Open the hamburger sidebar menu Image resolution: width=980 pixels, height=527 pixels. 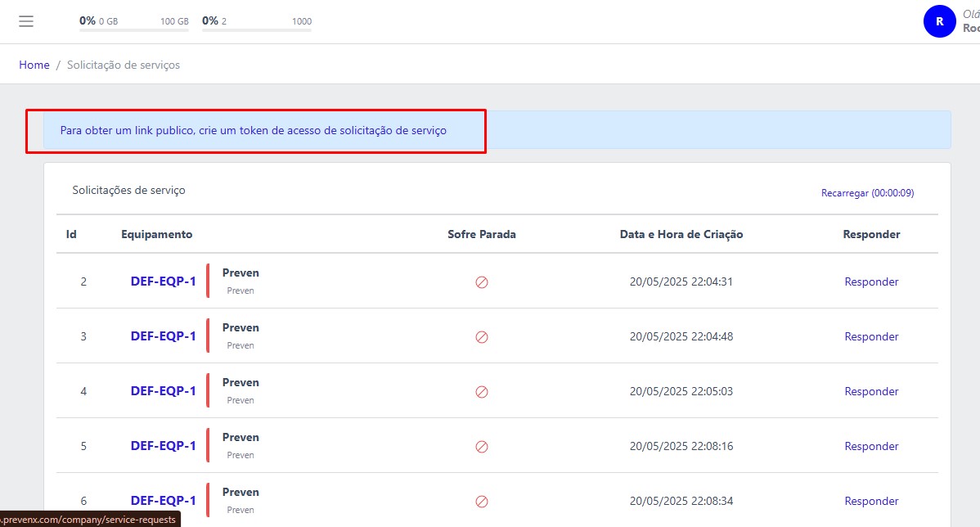(x=26, y=21)
